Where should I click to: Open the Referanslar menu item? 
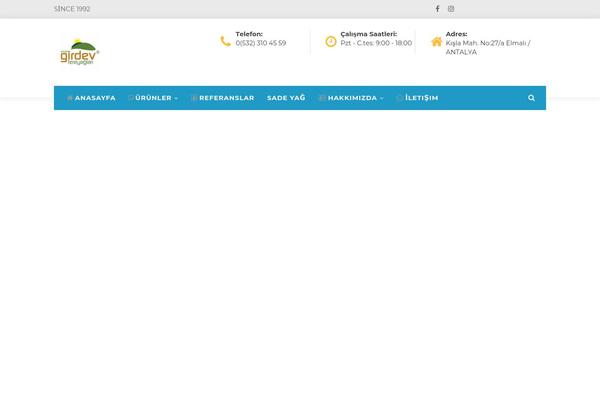pos(222,98)
